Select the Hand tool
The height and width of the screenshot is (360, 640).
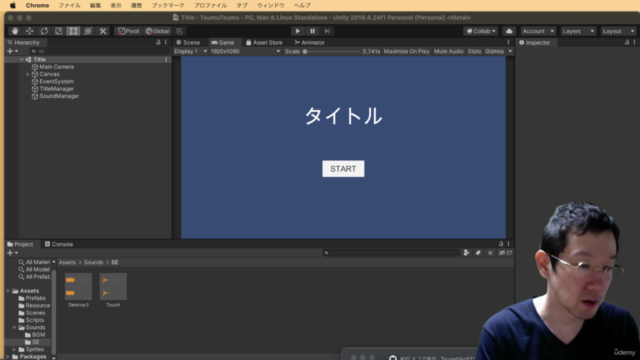(15, 31)
